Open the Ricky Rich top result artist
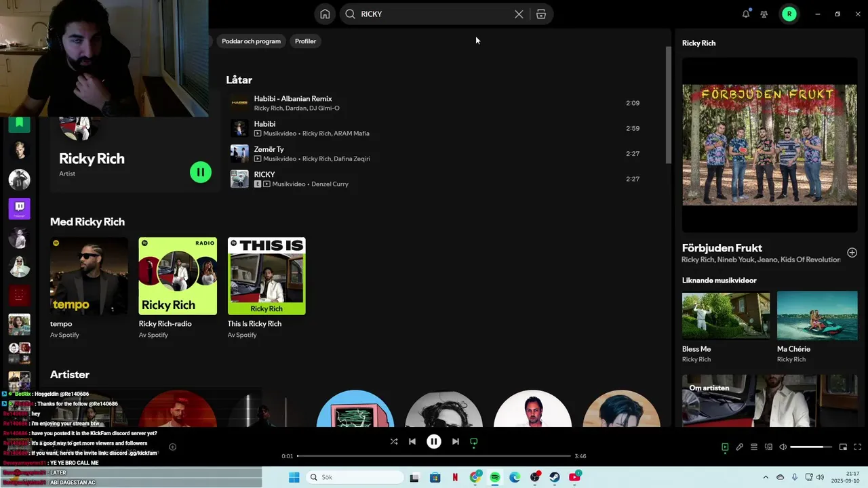 [x=92, y=159]
